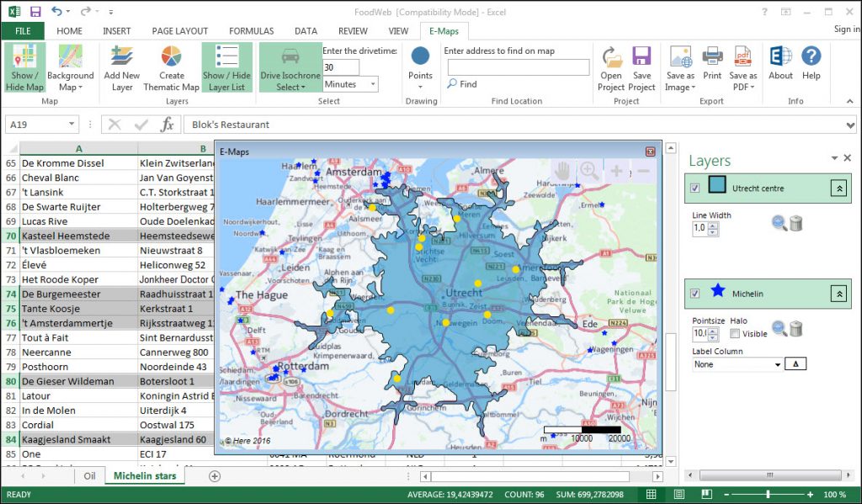Select the magnifier zoom tool on map
This screenshot has height=504, width=862.
589,171
